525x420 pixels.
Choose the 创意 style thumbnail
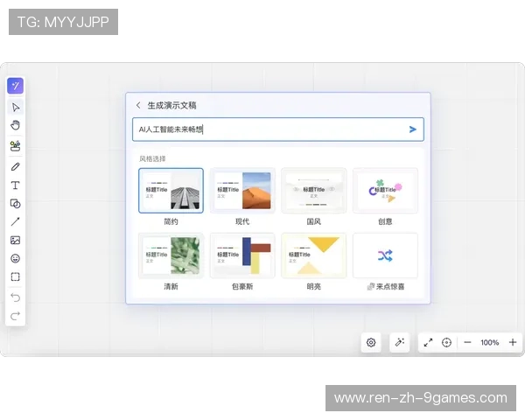385,191
